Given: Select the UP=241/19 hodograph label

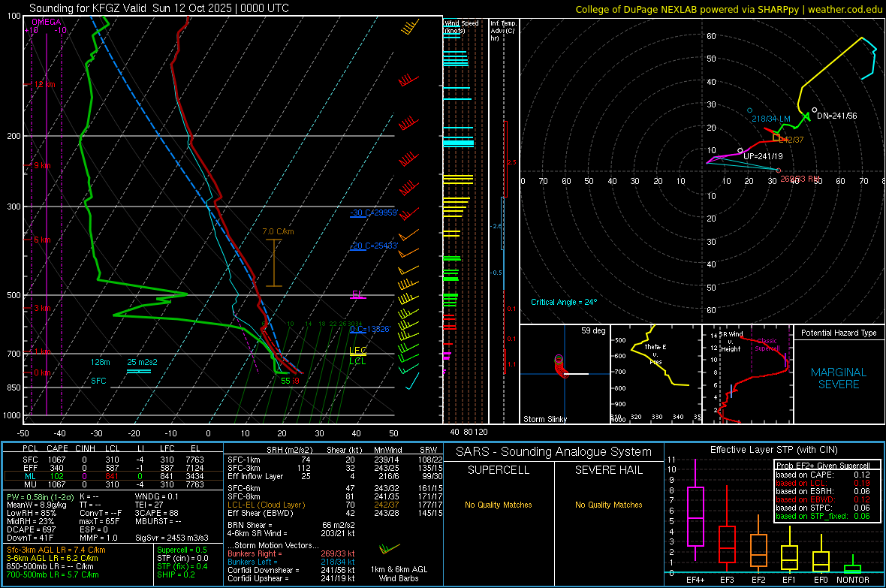Looking at the screenshot, I should (763, 156).
